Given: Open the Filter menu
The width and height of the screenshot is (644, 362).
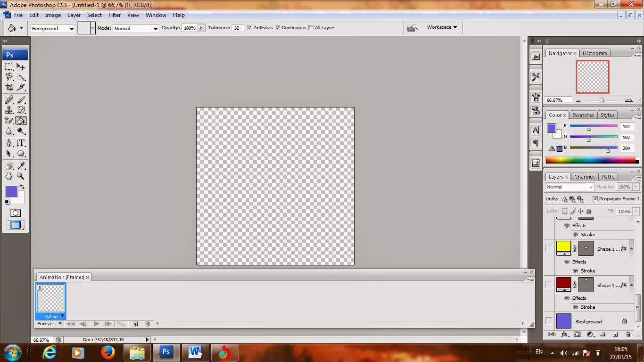Looking at the screenshot, I should pos(115,15).
